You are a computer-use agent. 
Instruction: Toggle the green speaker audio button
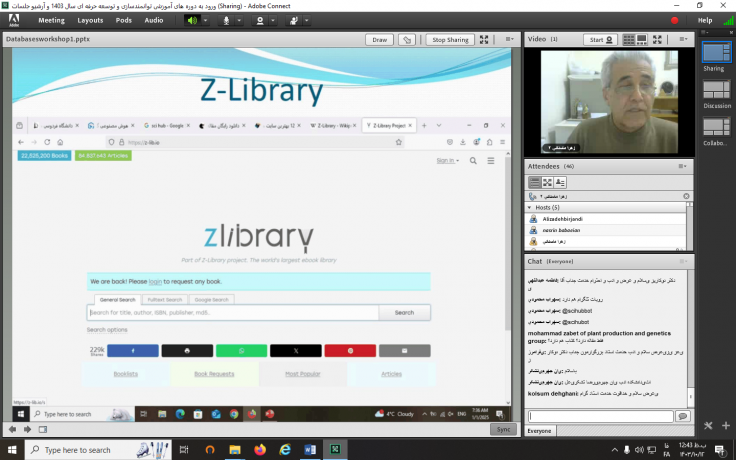point(192,21)
